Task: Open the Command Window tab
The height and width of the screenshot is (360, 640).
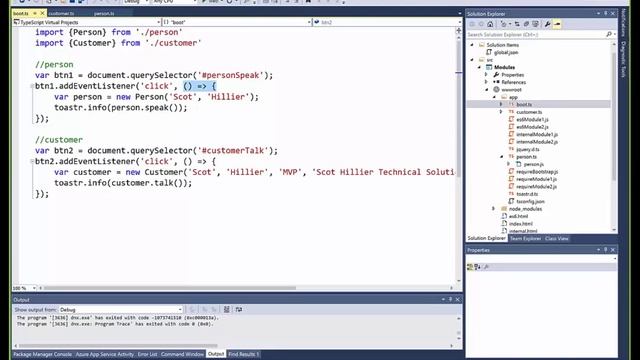Action: (182, 354)
